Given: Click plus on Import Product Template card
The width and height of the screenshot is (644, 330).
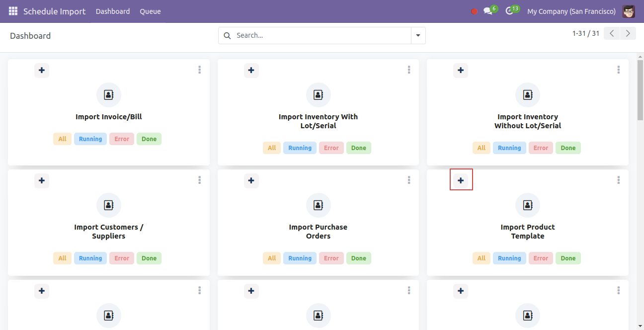Looking at the screenshot, I should [x=461, y=181].
